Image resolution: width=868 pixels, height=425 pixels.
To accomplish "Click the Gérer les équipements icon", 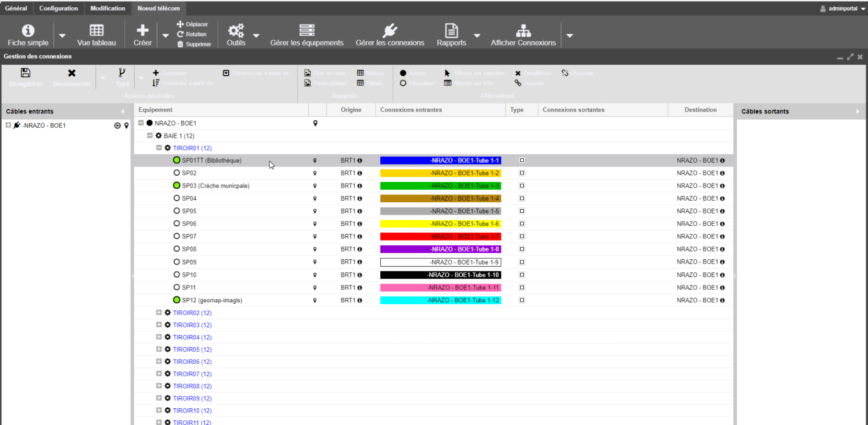I will tap(307, 31).
